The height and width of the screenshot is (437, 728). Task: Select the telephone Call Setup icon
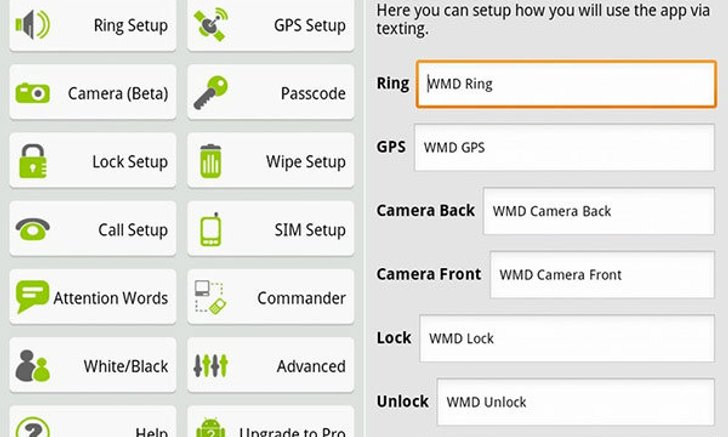click(x=32, y=229)
